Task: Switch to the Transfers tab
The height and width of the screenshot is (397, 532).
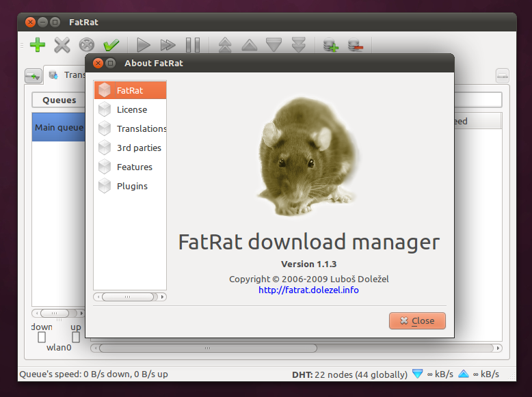Action: (66, 74)
